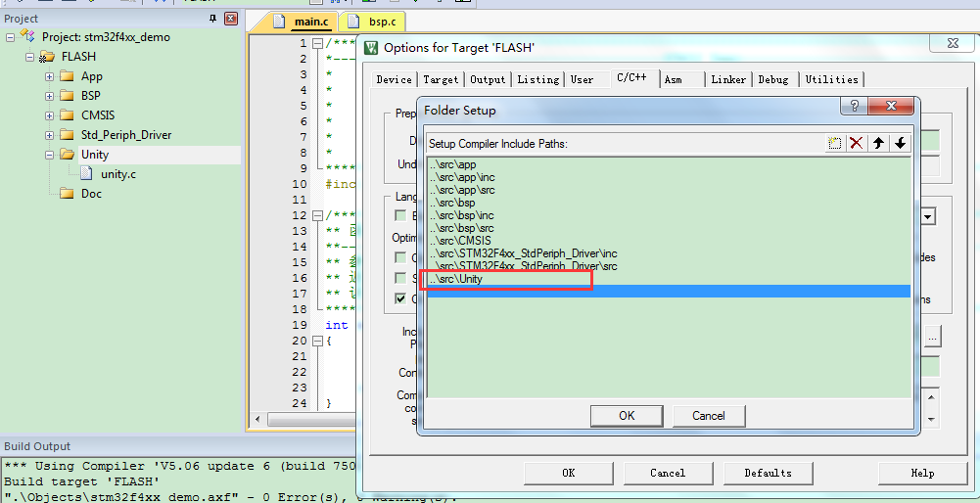The image size is (980, 503).
Task: Pin the Project panel with pushpin icon
Action: [x=213, y=19]
